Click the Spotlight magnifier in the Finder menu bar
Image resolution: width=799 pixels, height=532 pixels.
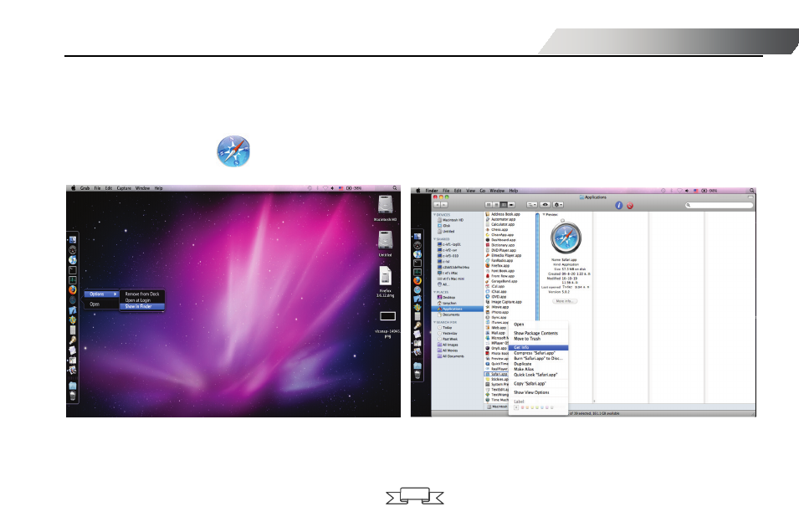coord(751,191)
